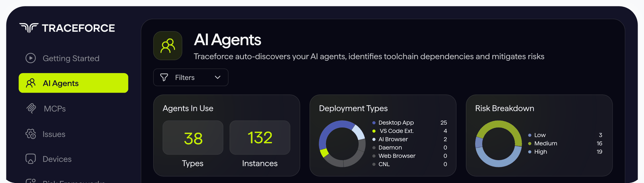Click the Devices monitor icon
The image size is (644, 183).
[31, 159]
